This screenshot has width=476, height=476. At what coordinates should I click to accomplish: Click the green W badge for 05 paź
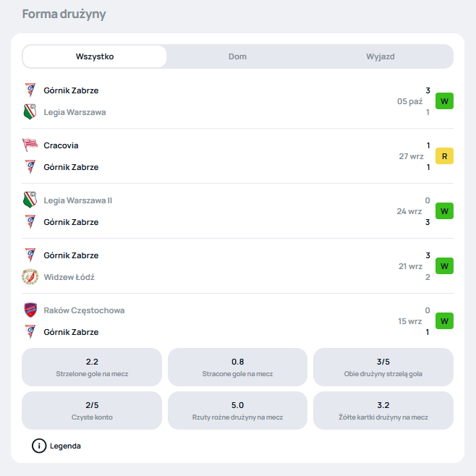(x=444, y=101)
